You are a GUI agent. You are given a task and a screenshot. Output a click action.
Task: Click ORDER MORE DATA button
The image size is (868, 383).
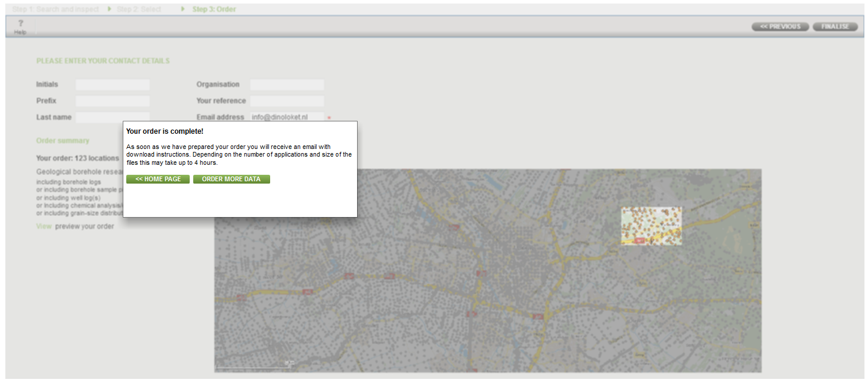point(231,179)
